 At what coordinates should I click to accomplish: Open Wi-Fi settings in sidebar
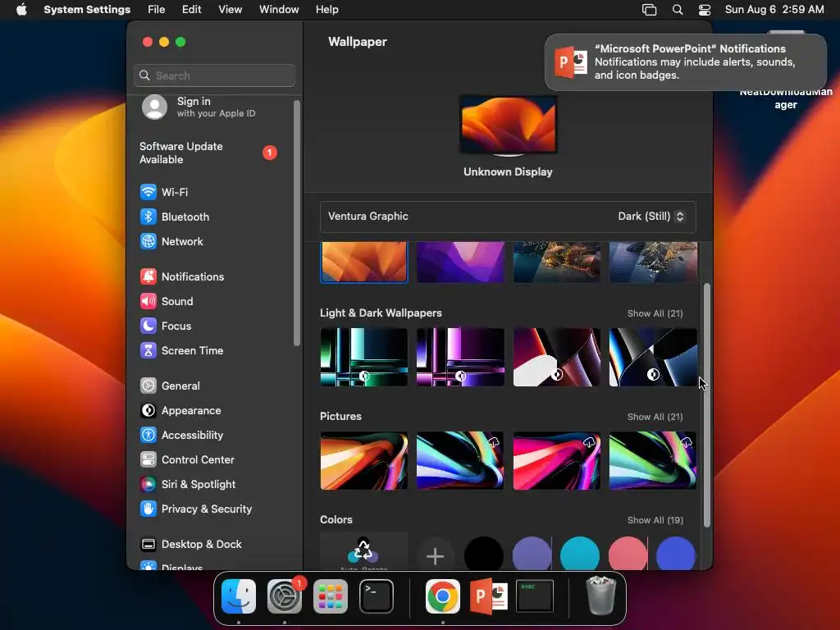(164, 192)
